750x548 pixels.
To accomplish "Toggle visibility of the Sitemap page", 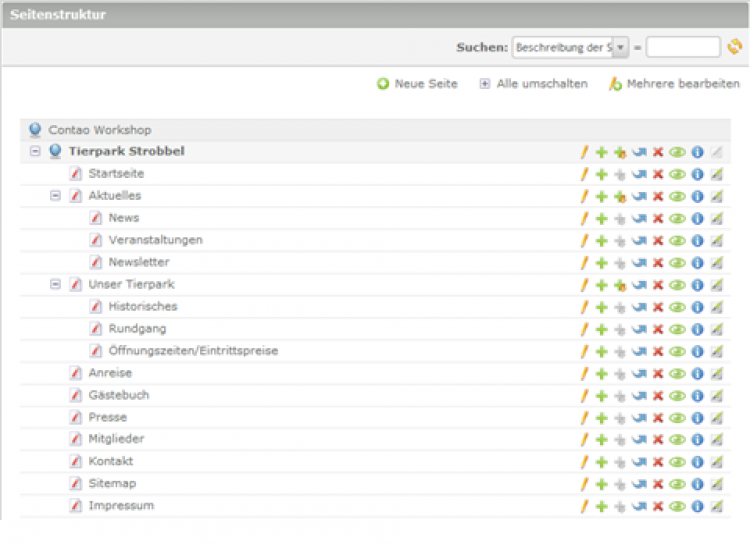I will (677, 484).
